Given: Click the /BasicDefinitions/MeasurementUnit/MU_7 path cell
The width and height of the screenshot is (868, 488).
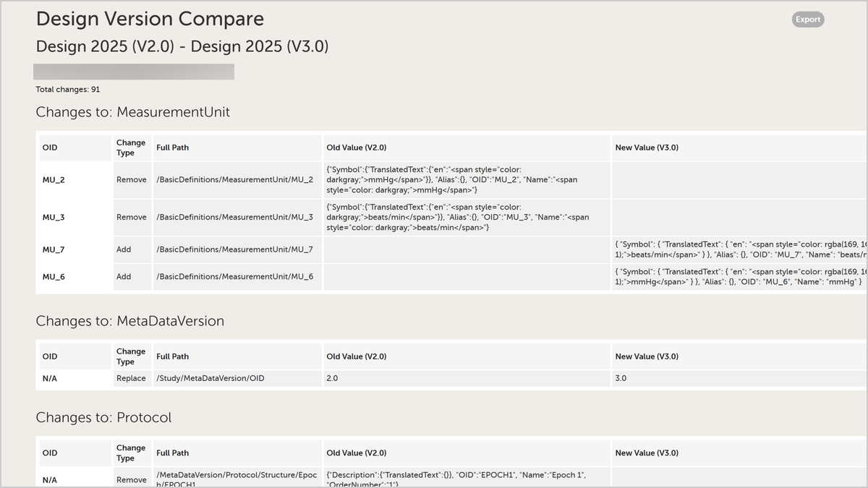Looking at the screenshot, I should 237,249.
